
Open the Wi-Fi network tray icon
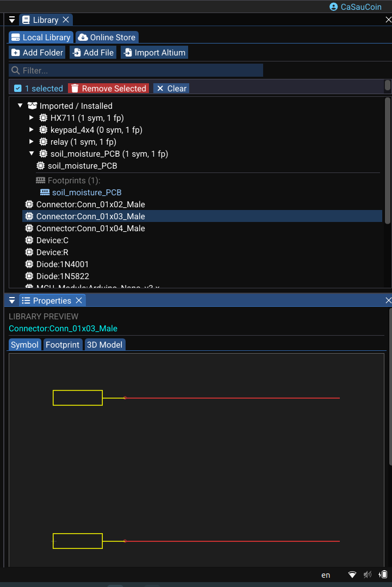[x=352, y=574]
